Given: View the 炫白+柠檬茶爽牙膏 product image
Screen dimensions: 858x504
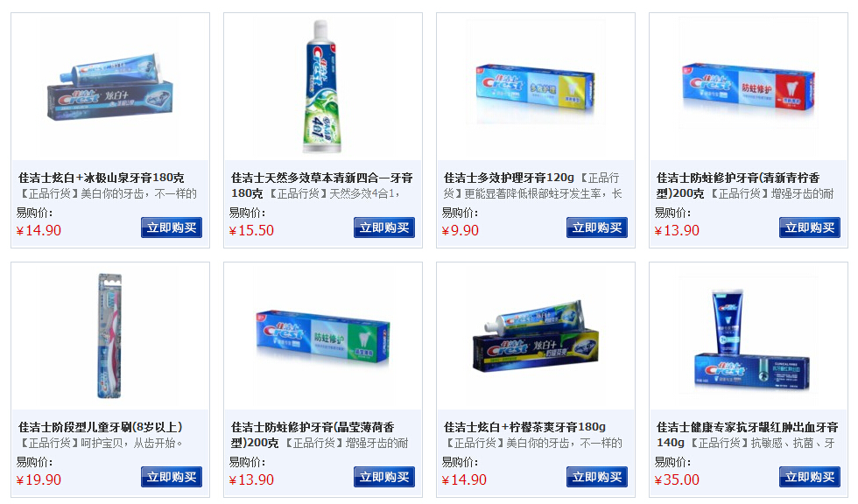Looking at the screenshot, I should point(535,336).
